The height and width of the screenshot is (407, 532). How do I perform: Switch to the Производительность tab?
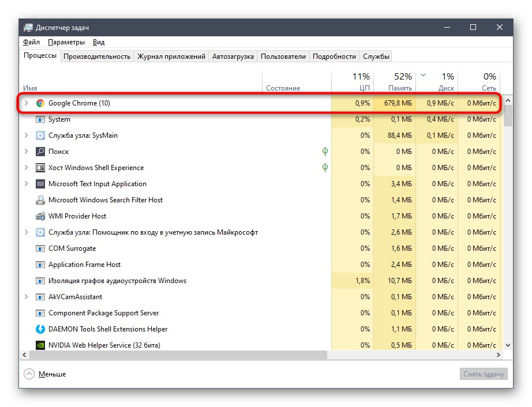click(97, 56)
